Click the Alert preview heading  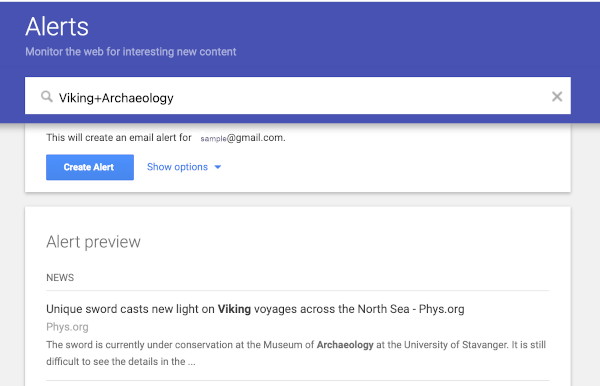[x=93, y=242]
